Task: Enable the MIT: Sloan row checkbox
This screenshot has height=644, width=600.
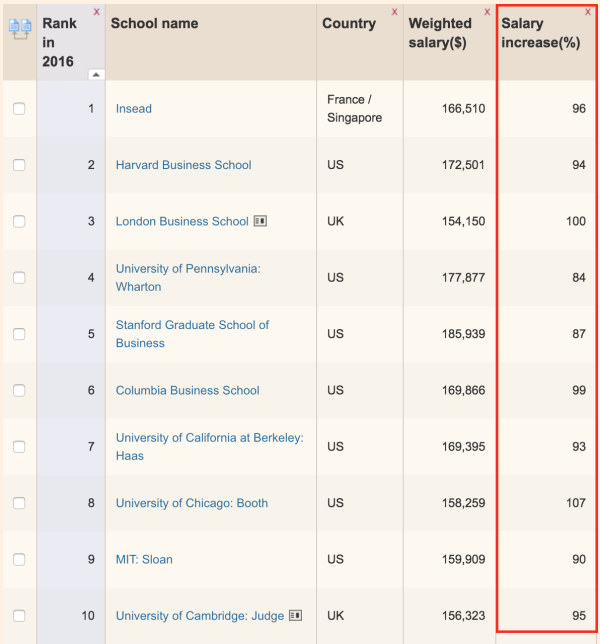Action: coord(19,560)
